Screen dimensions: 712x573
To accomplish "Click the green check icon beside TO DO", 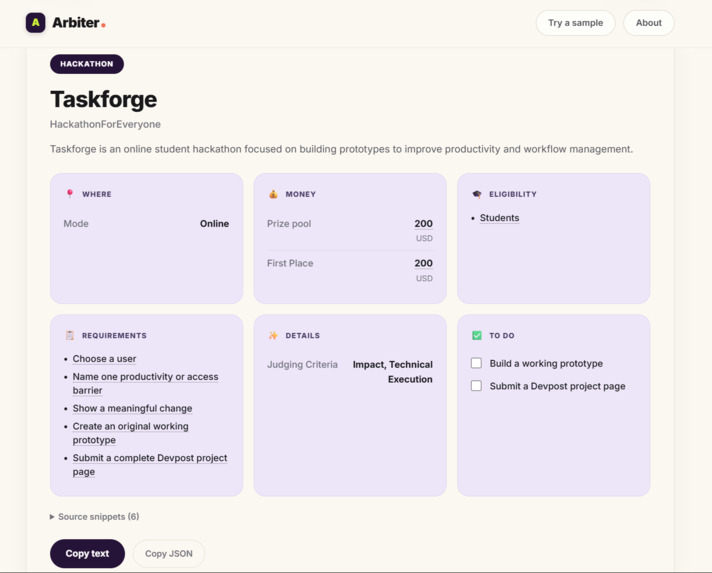I will point(476,336).
